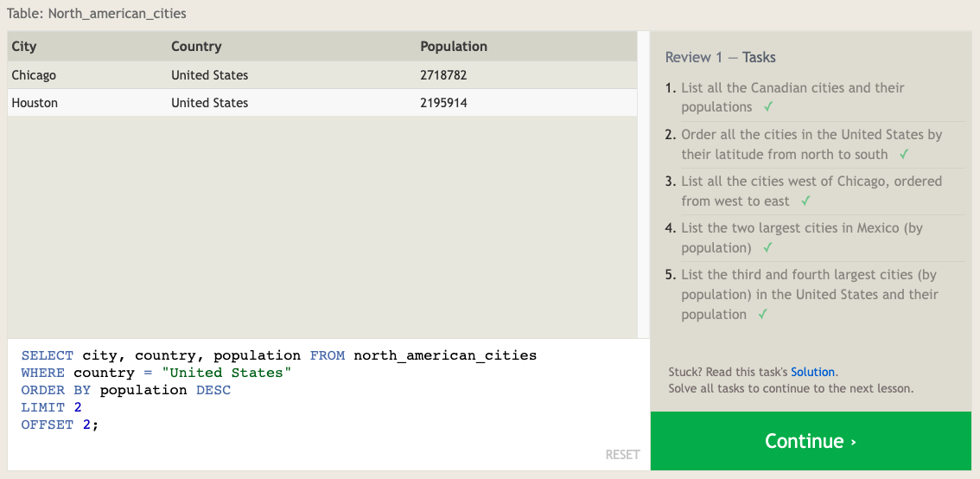Select the City column header

23,47
